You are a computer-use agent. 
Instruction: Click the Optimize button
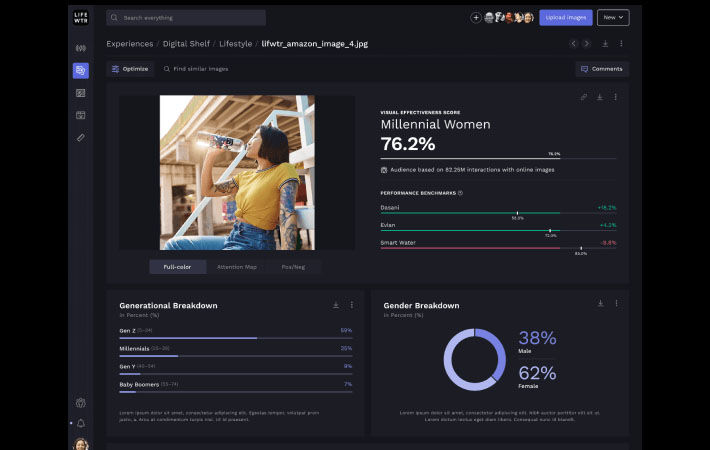click(130, 69)
